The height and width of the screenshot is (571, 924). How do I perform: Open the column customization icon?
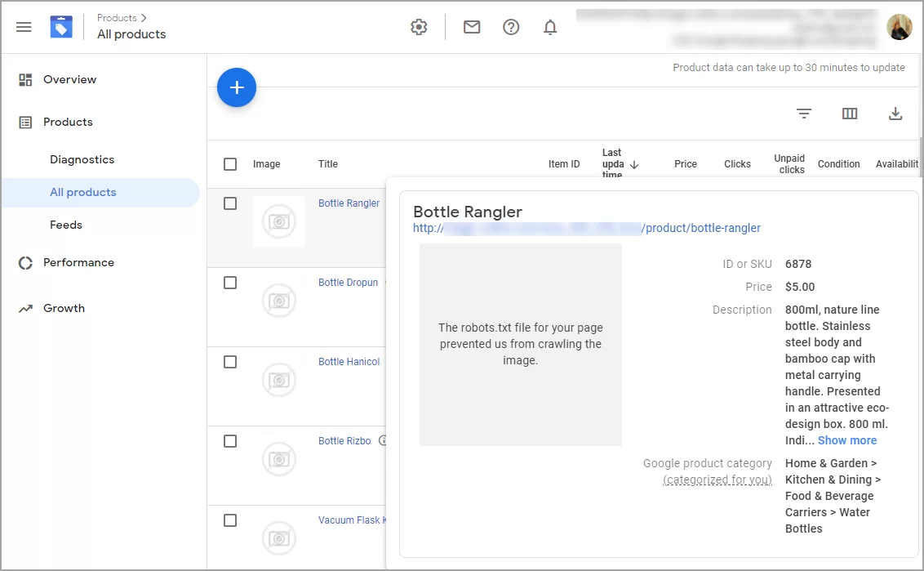(x=850, y=114)
